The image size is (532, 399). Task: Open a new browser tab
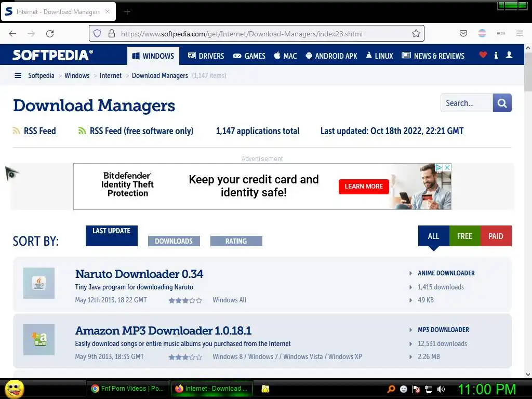(127, 12)
